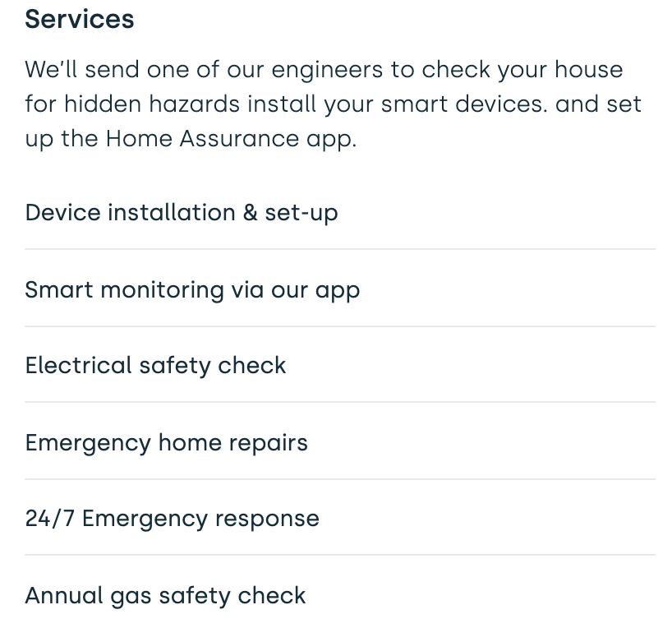Click the We'll send opening words
Viewport: 672px width, 628px height.
coord(82,70)
